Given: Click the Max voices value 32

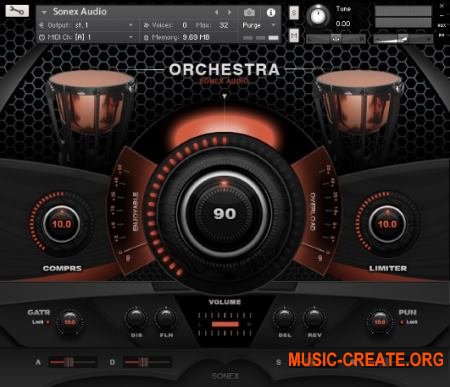Looking at the screenshot, I should coord(224,25).
